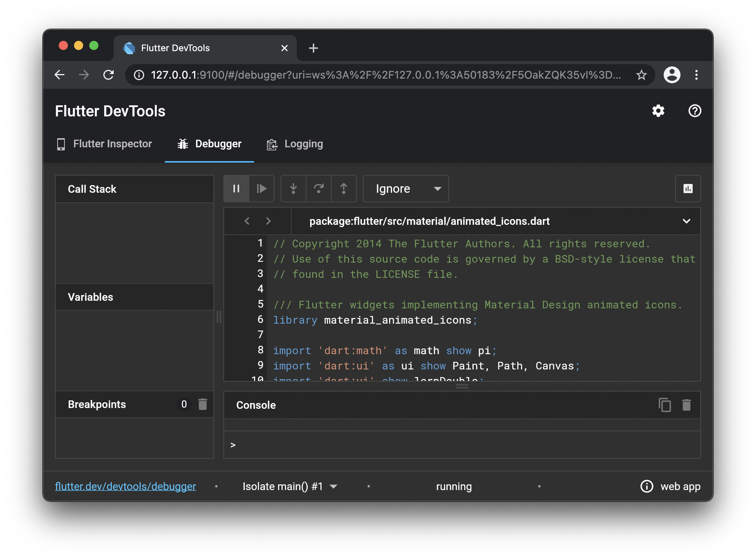Select the Flutter DevTools browser tab
The width and height of the screenshot is (756, 558).
pos(205,48)
